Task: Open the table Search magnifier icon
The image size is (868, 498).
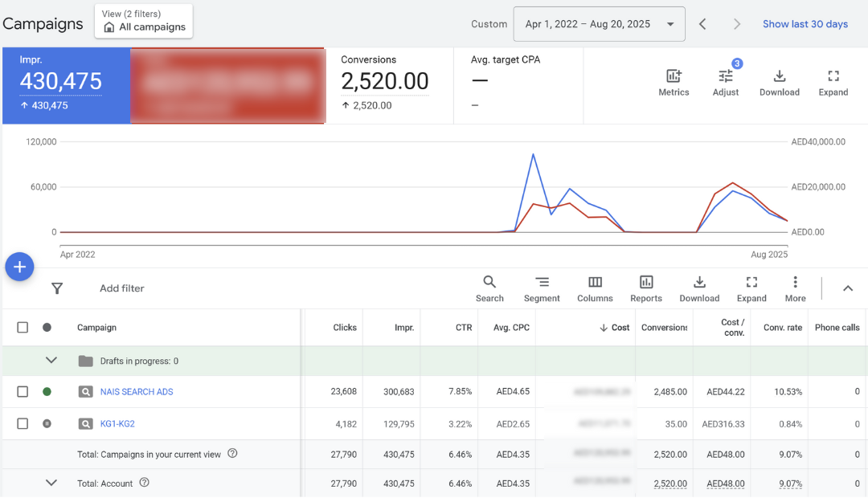Action: pos(489,283)
